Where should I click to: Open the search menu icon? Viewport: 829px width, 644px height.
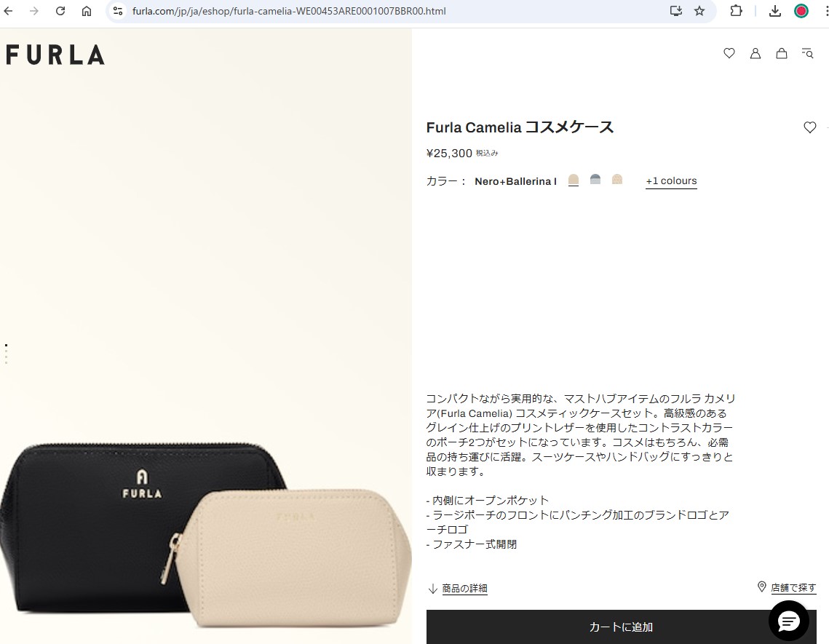tap(807, 53)
